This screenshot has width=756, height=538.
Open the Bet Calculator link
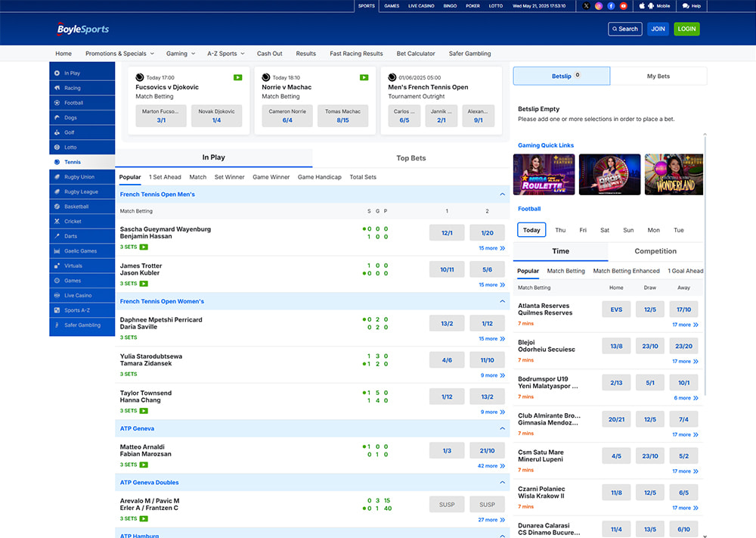(x=416, y=54)
